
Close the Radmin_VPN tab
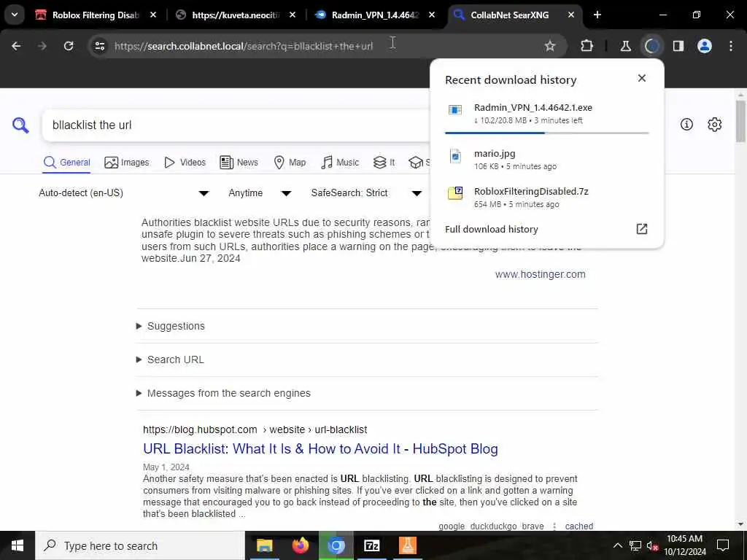(x=432, y=15)
